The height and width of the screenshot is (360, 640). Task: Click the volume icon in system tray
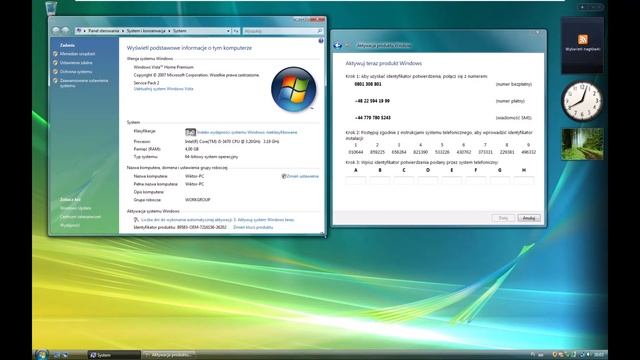588,355
